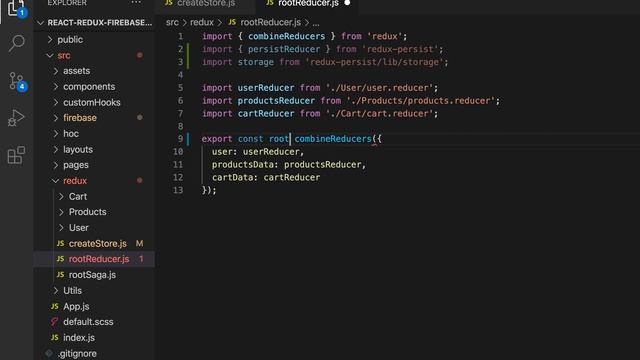640x360 pixels.
Task: Click the unsaved dot on rootReducer.js tab
Action: (347, 3)
